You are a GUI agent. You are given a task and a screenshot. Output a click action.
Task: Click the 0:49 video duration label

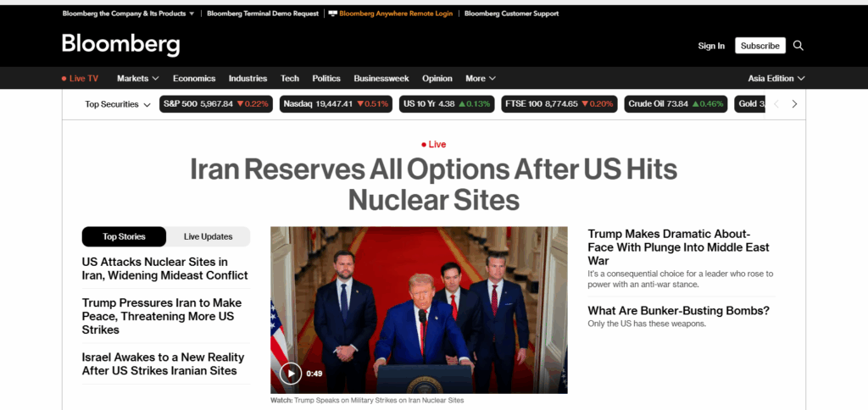click(314, 374)
